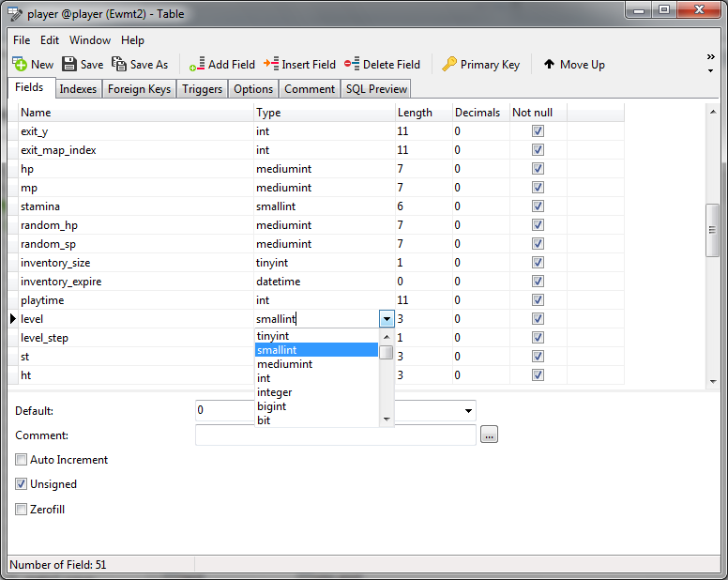Toggle Not null for exit_y

(x=538, y=131)
